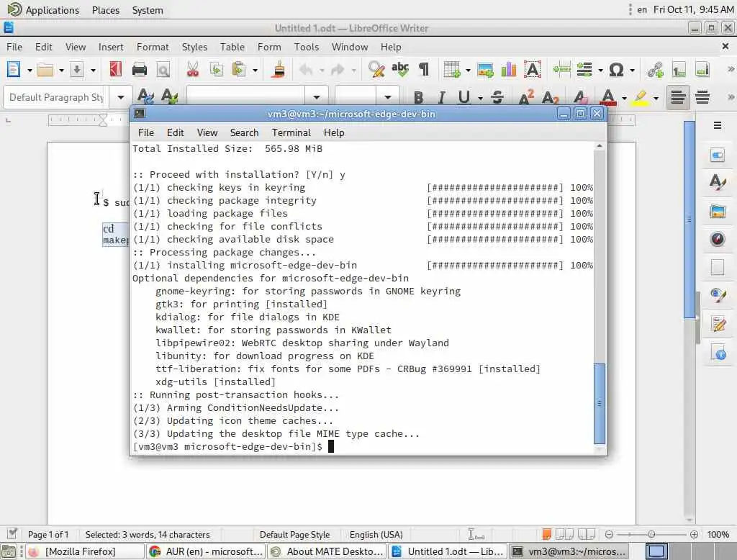Viewport: 737px width, 560px height.
Task: Click the New document icon in Writer
Action: (13, 70)
